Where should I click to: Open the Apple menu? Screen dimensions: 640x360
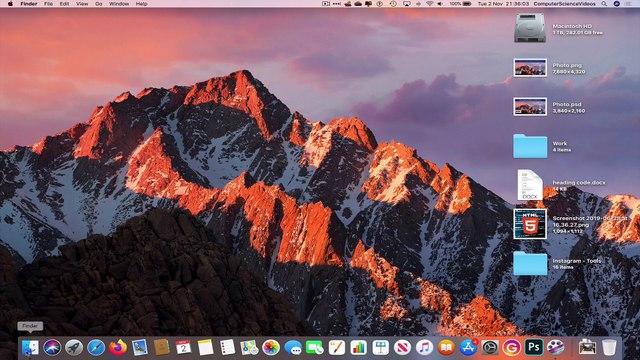click(10, 4)
